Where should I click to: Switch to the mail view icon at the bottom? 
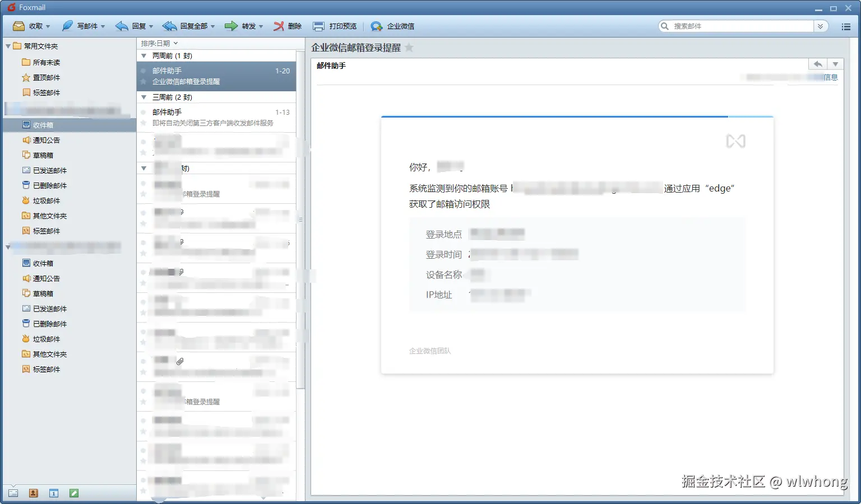(x=13, y=493)
